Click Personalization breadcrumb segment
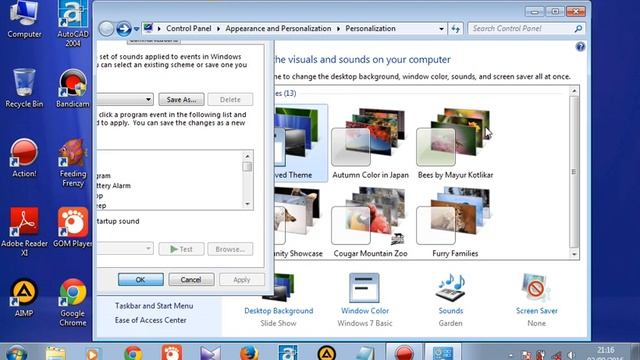The height and width of the screenshot is (360, 640). point(370,29)
